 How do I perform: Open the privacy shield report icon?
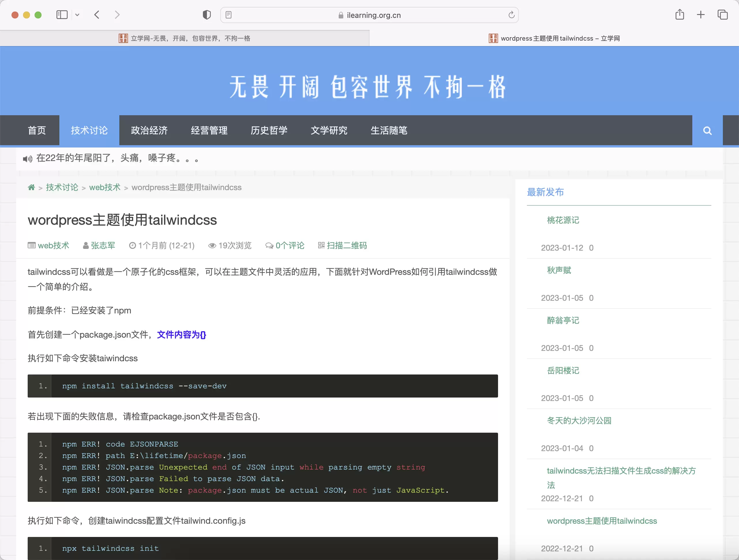[x=207, y=15]
